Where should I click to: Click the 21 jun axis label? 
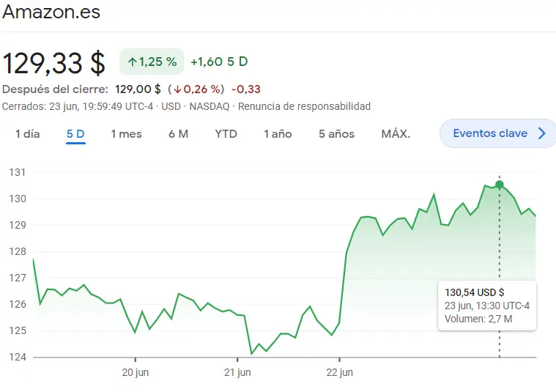click(237, 372)
